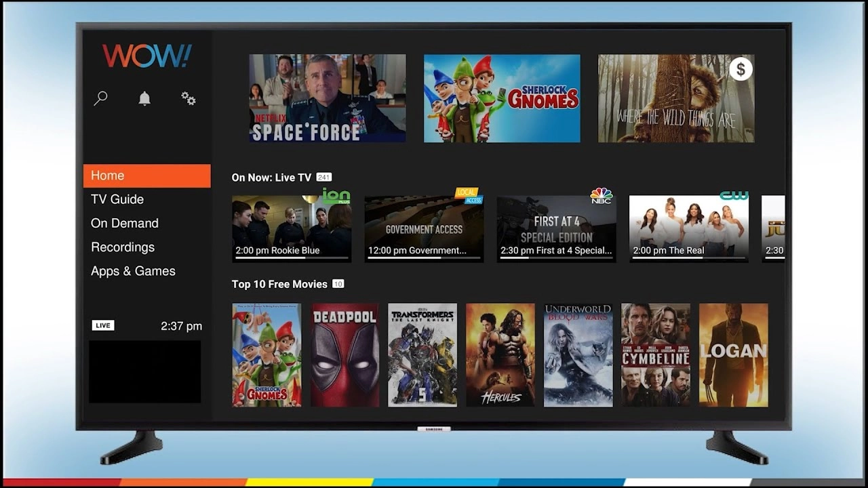Click the dollar sign rental badge

coord(741,69)
